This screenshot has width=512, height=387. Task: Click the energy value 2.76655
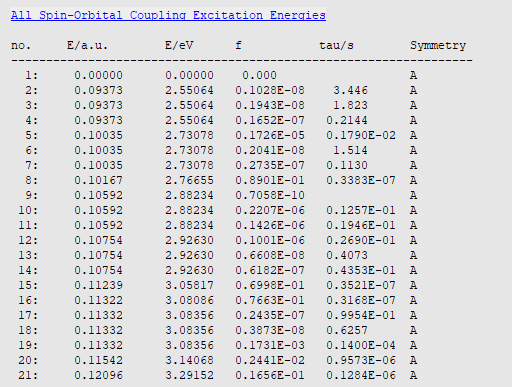coord(189,180)
